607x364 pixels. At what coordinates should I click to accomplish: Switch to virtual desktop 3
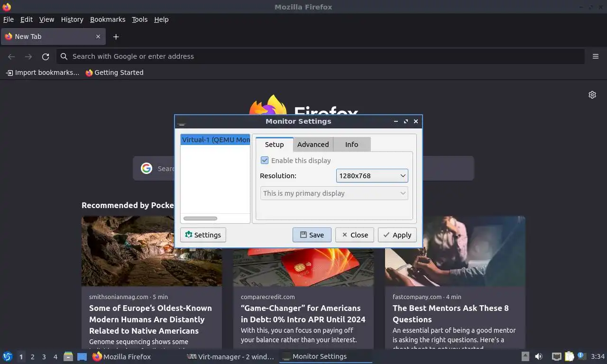pos(44,357)
